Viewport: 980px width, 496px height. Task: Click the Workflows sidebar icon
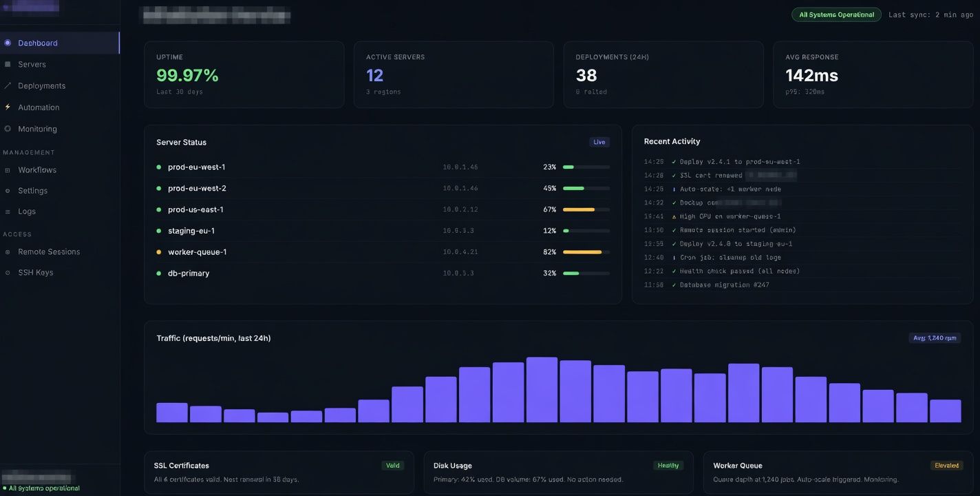point(8,169)
